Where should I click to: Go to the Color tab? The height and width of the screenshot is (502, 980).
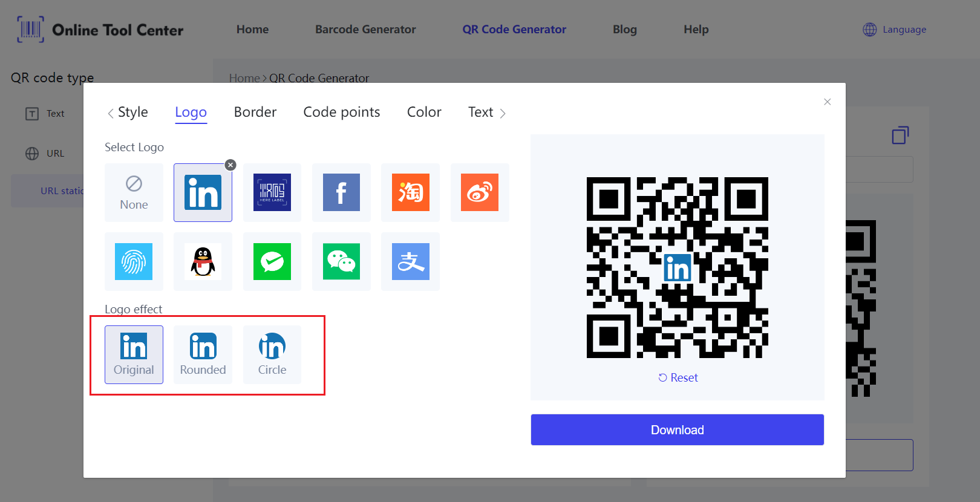424,112
